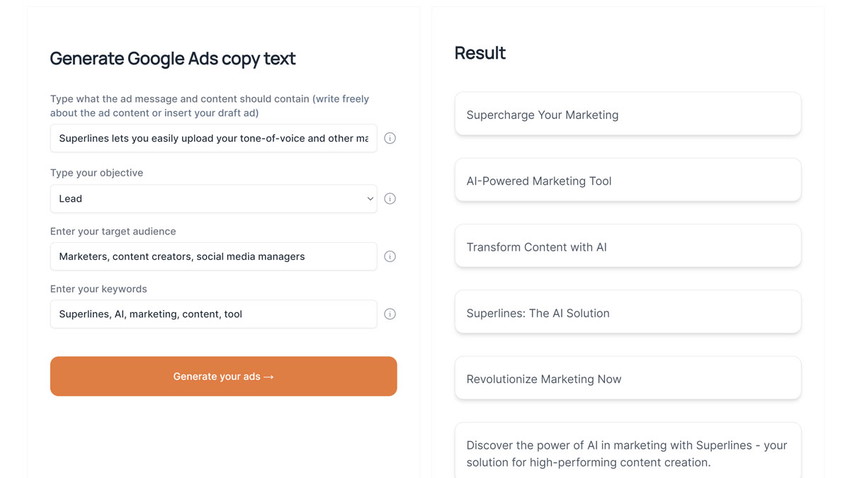Viewport: 850px width, 478px height.
Task: Select the AI-Powered Marketing Tool result
Action: point(628,180)
